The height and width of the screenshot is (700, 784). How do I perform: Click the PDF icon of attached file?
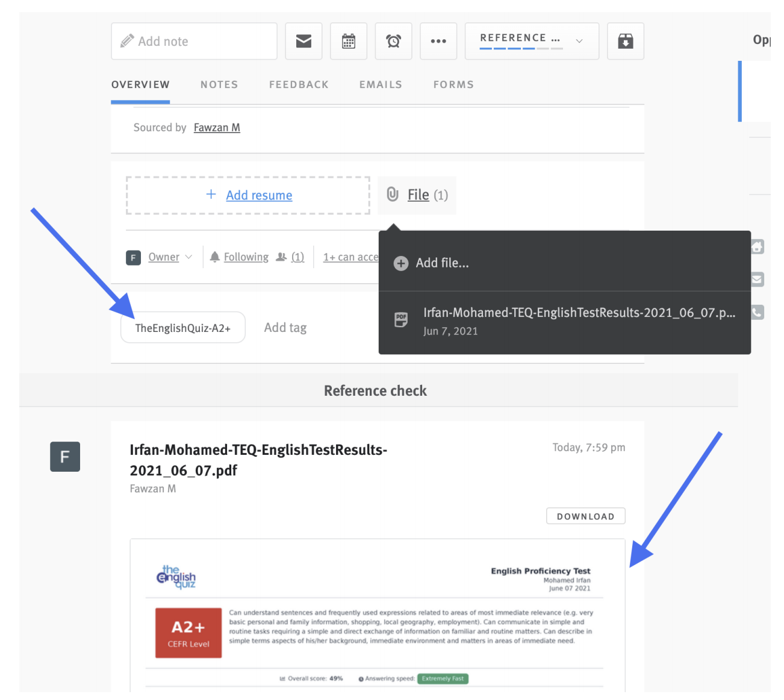click(x=401, y=320)
